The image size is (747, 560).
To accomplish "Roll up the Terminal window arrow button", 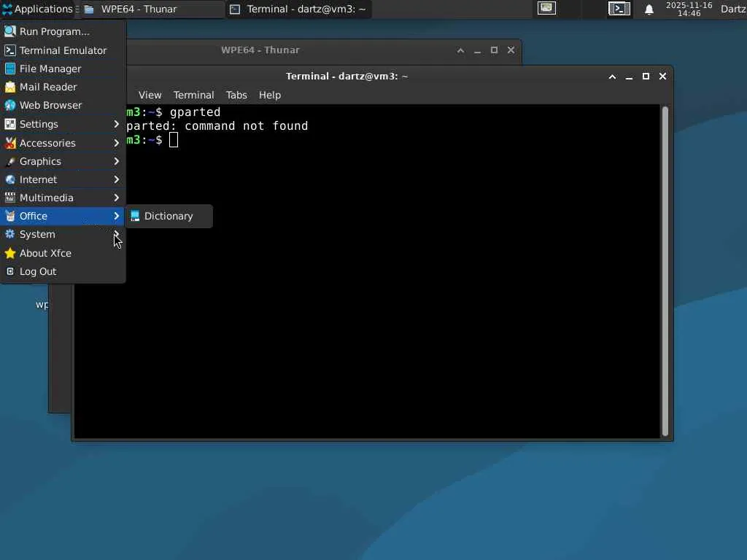I will coord(612,77).
